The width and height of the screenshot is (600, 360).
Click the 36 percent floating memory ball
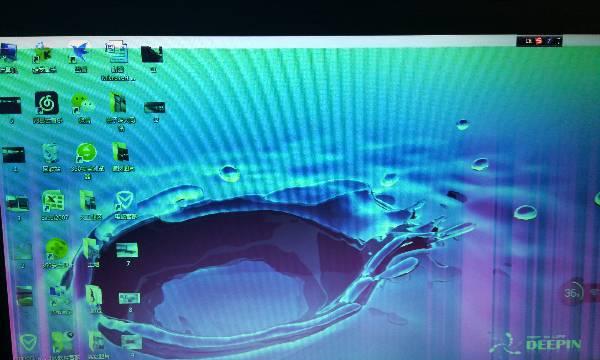[x=572, y=293]
